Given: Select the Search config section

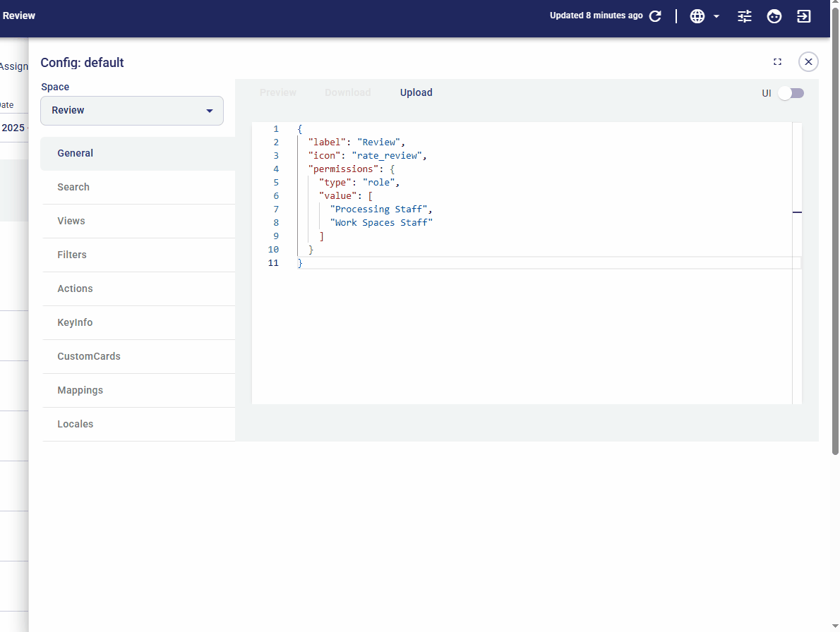Looking at the screenshot, I should tap(139, 188).
